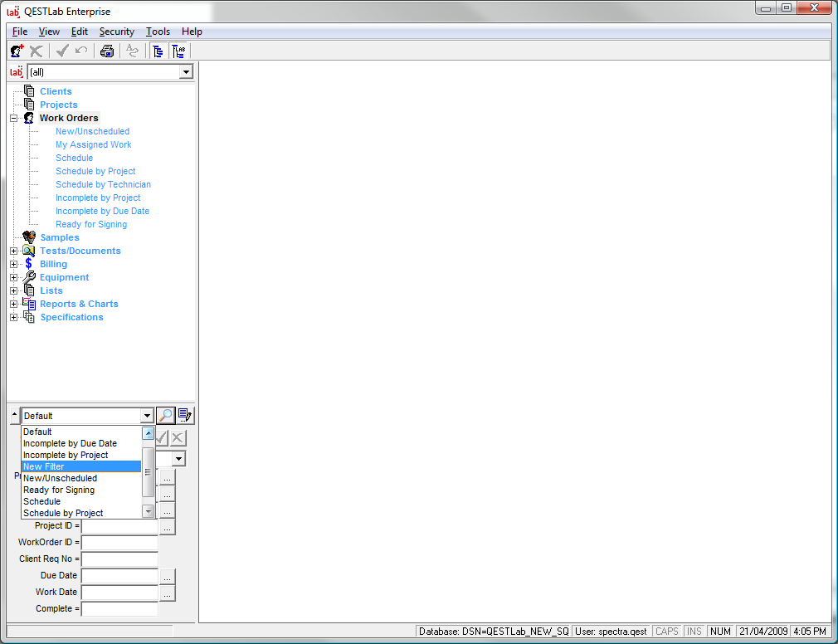Click the edit filter list icon
Screen dimensions: 838x644
tap(185, 416)
